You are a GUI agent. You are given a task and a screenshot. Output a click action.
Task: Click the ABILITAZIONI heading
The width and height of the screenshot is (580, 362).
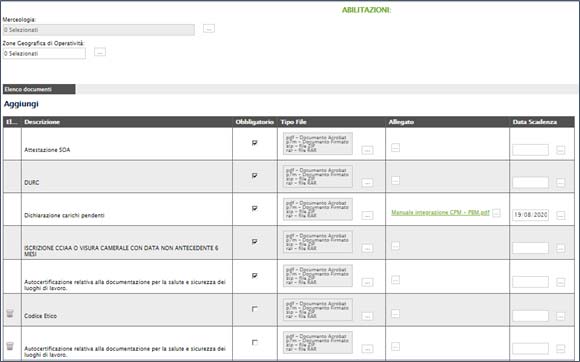(x=366, y=10)
